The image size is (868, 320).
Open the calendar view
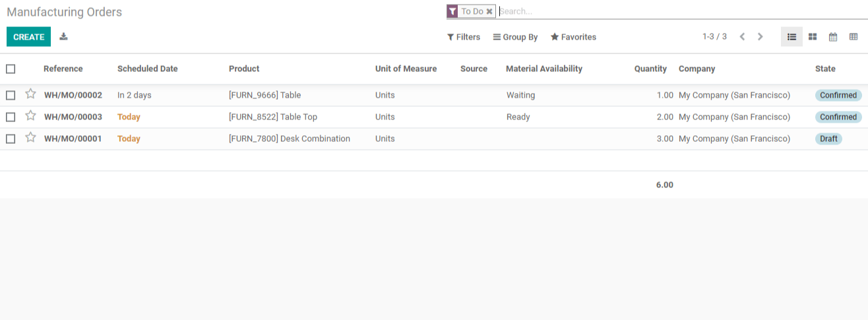[x=833, y=37]
